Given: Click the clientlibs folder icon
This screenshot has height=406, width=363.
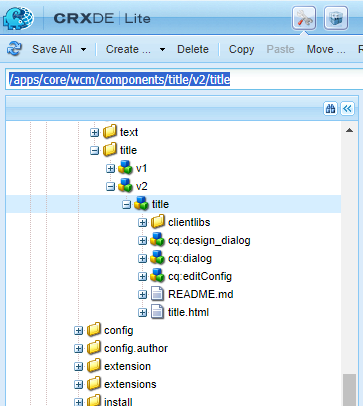Looking at the screenshot, I should coord(158,222).
